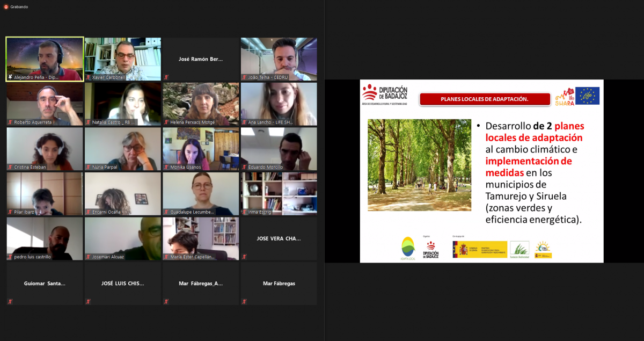This screenshot has height=341, width=644.
Task: Select Natalia Castro's video tile
Action: [x=123, y=103]
